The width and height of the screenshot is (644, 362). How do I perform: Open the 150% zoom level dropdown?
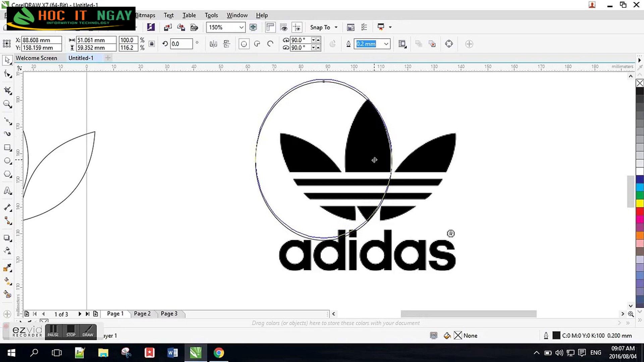[241, 27]
